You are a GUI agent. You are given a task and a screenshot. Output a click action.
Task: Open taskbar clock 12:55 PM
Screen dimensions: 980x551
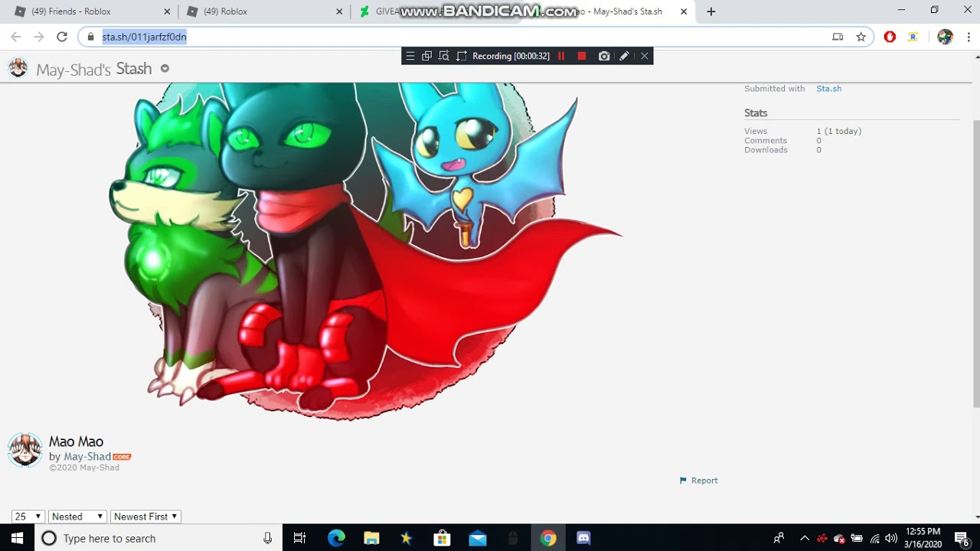pyautogui.click(x=923, y=538)
